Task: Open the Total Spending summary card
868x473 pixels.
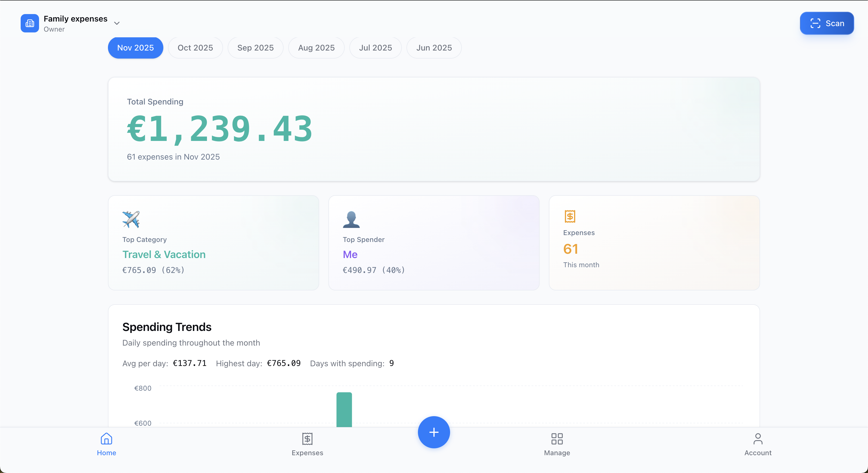Action: click(434, 129)
